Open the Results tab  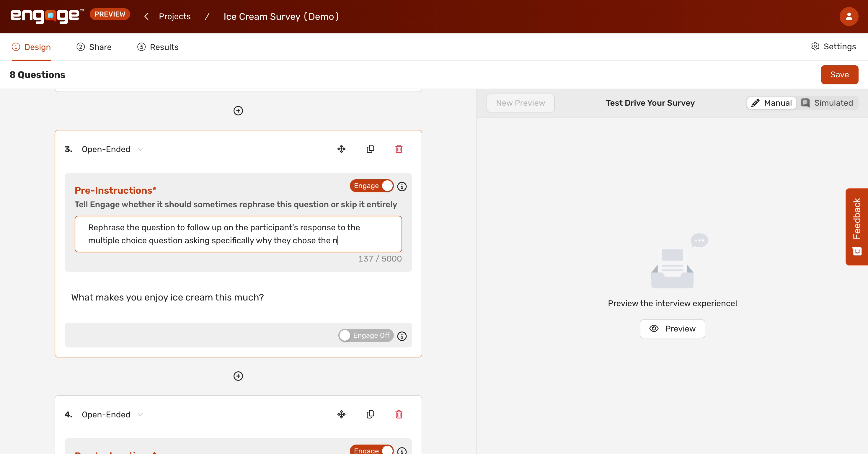coord(158,47)
